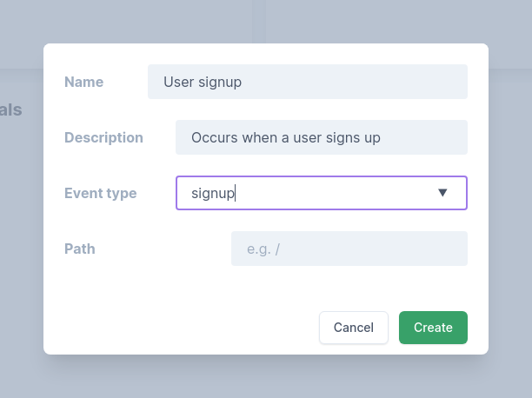Click the 'Path' field label
The width and height of the screenshot is (532, 398).
click(80, 249)
